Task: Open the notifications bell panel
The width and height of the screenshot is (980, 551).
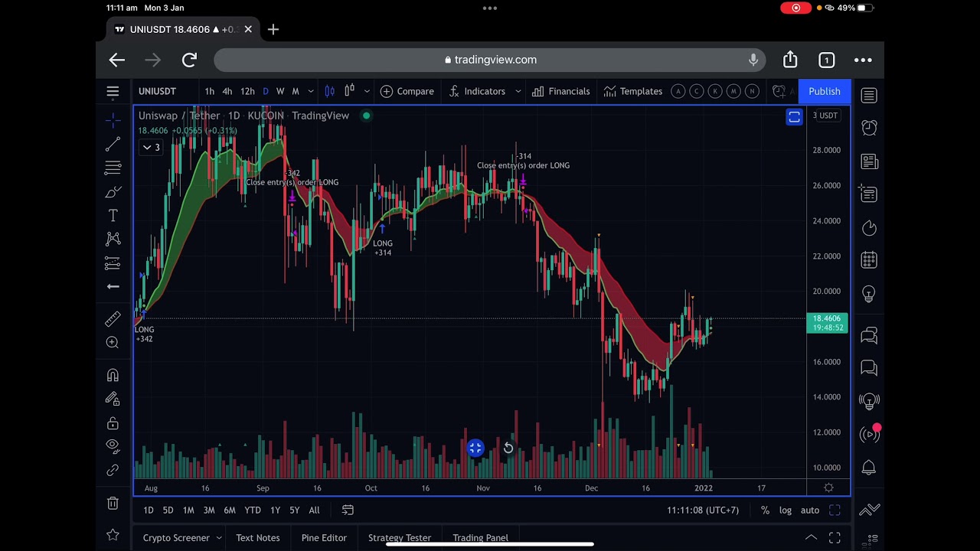Action: [869, 467]
